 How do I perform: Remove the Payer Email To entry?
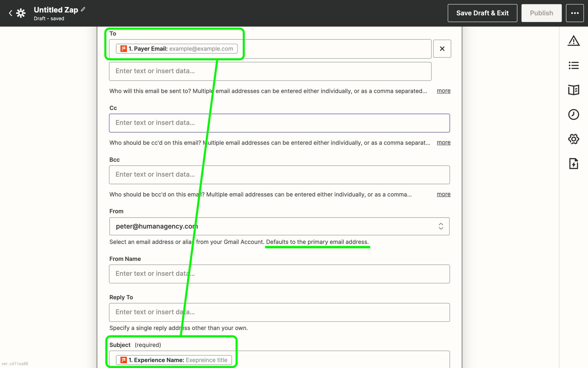(x=442, y=49)
